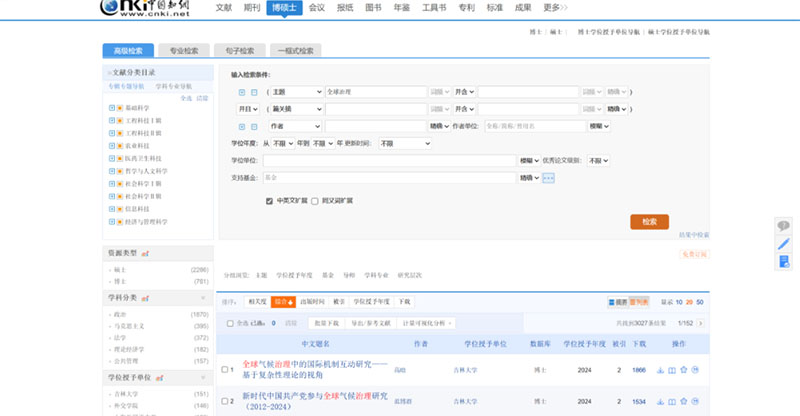Click the add search row plus icon
The height and width of the screenshot is (416, 800).
coord(242,92)
